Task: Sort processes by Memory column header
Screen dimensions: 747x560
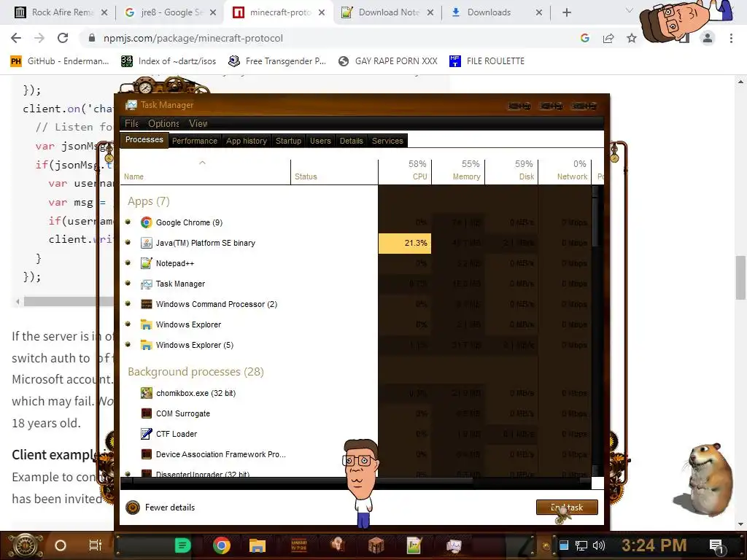Action: click(458, 171)
